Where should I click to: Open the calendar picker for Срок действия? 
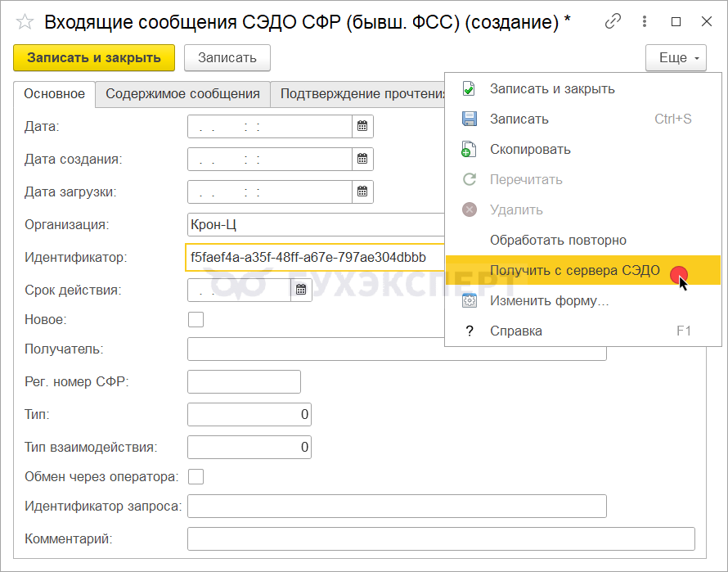click(301, 290)
